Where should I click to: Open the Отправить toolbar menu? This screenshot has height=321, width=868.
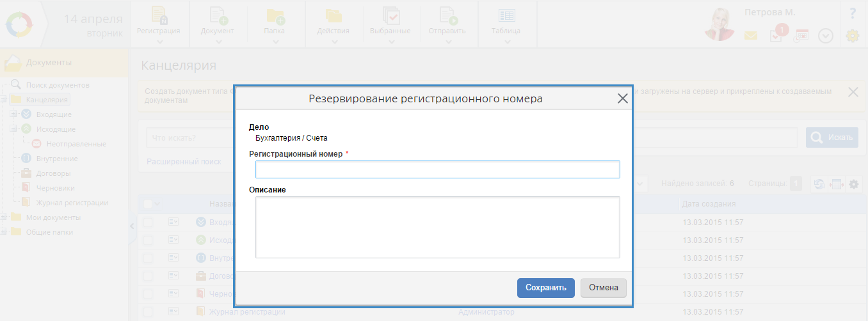click(448, 26)
